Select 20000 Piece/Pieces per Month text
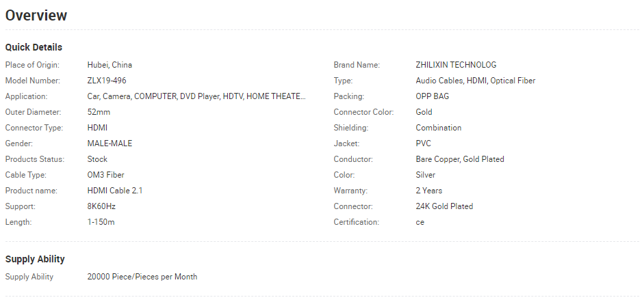This screenshot has height=302, width=644. tap(142, 277)
